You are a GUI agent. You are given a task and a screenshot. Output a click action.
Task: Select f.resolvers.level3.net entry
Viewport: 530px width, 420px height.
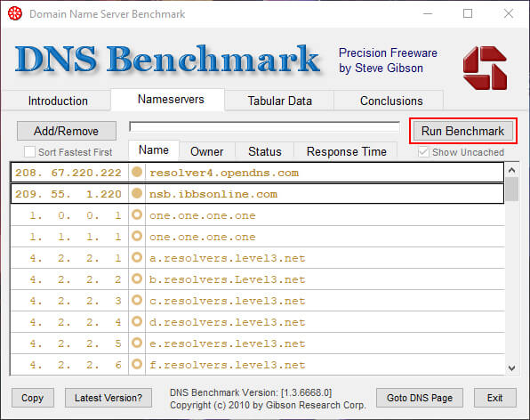click(x=228, y=365)
